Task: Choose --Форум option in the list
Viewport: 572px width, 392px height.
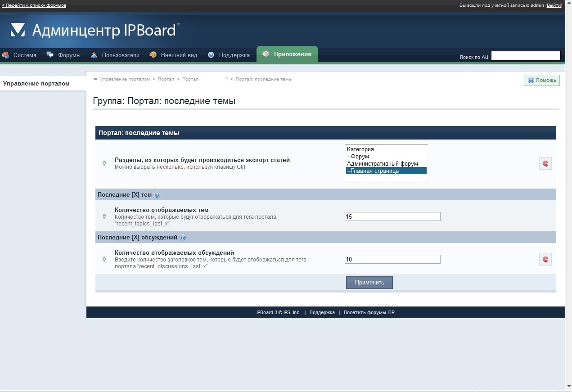Action: 358,157
